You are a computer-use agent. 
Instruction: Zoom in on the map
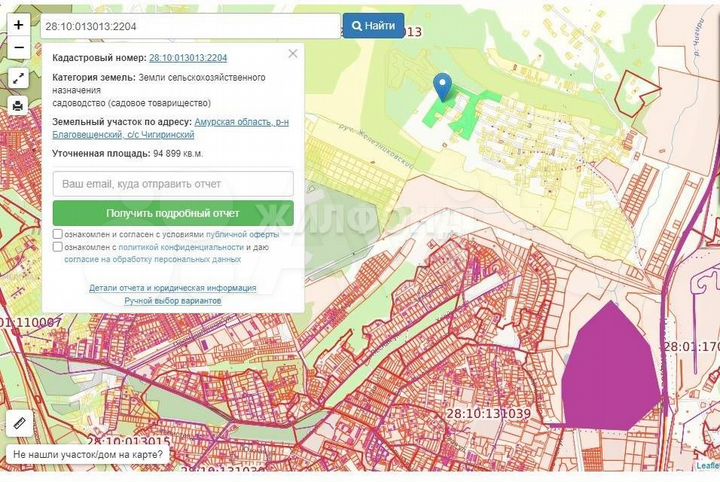tap(19, 25)
